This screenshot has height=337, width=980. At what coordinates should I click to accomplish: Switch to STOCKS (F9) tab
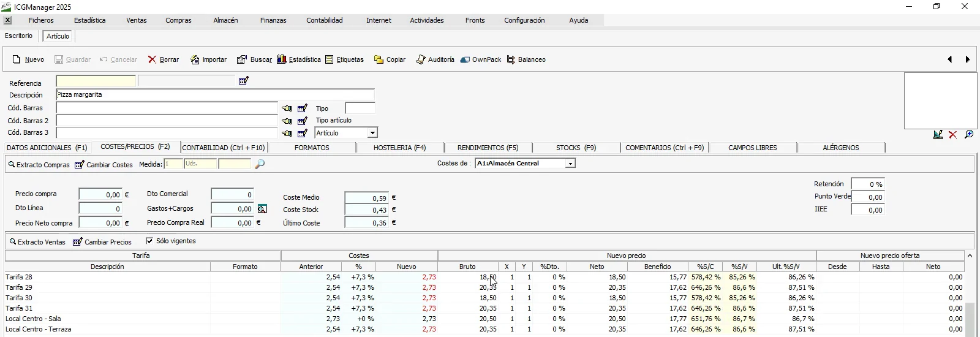(x=576, y=148)
